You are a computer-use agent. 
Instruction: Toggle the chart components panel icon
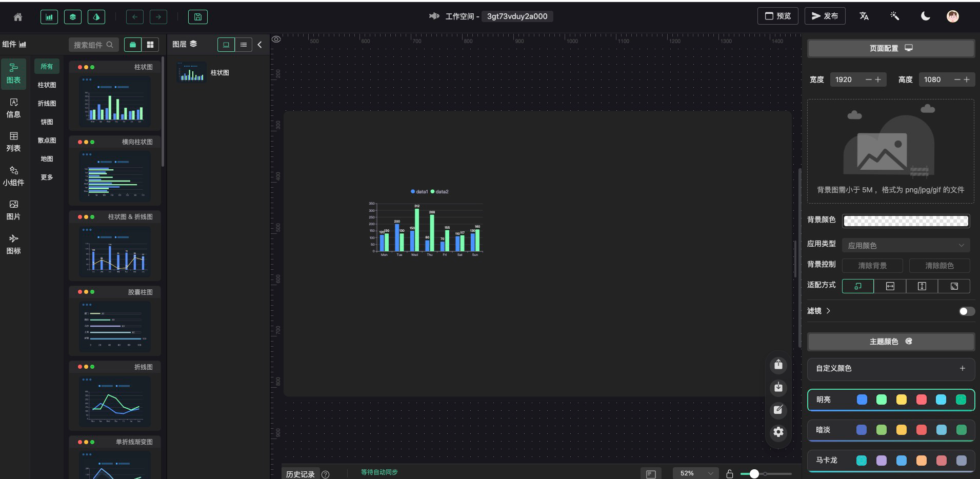pyautogui.click(x=49, y=17)
